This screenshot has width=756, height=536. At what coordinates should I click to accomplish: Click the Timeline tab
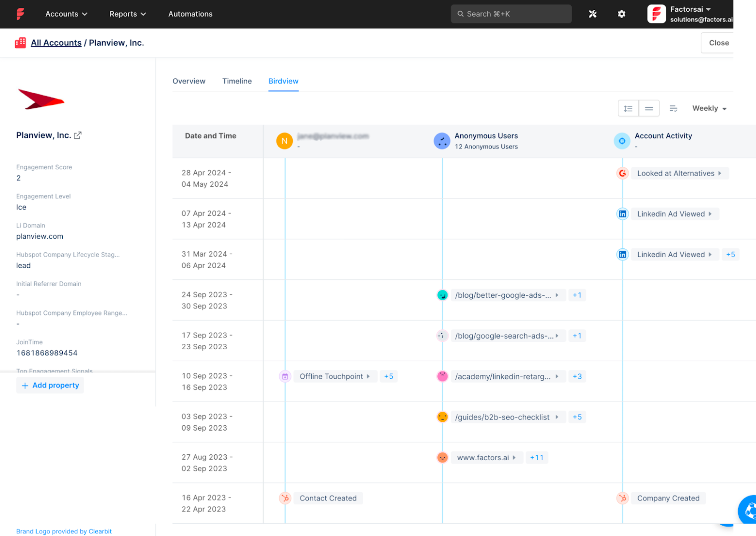237,81
